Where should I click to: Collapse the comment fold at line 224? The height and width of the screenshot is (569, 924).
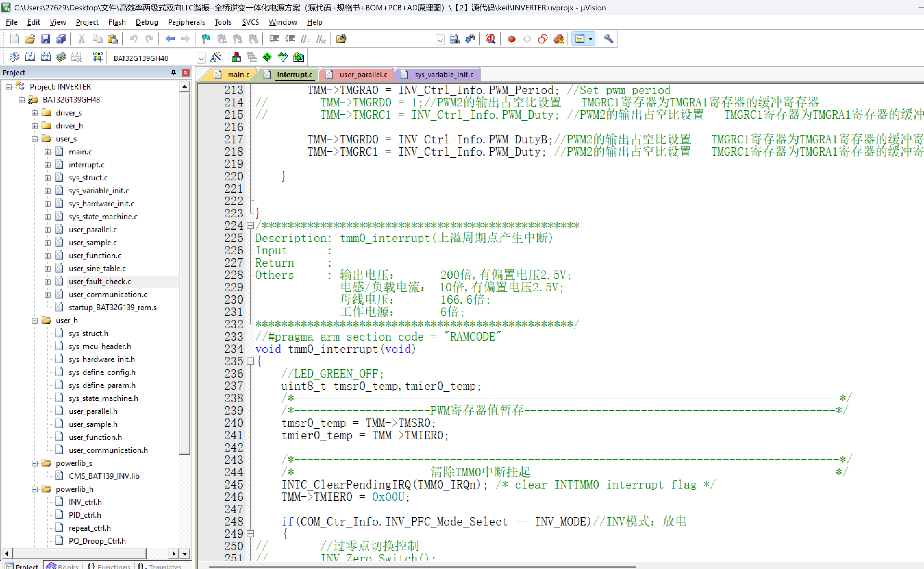[x=250, y=226]
